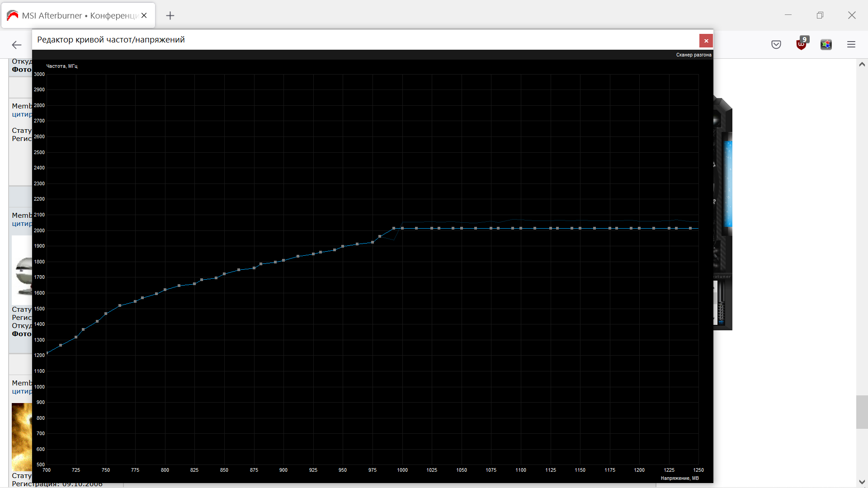
Task: Select the MSI Afterburner tab
Action: (x=77, y=16)
